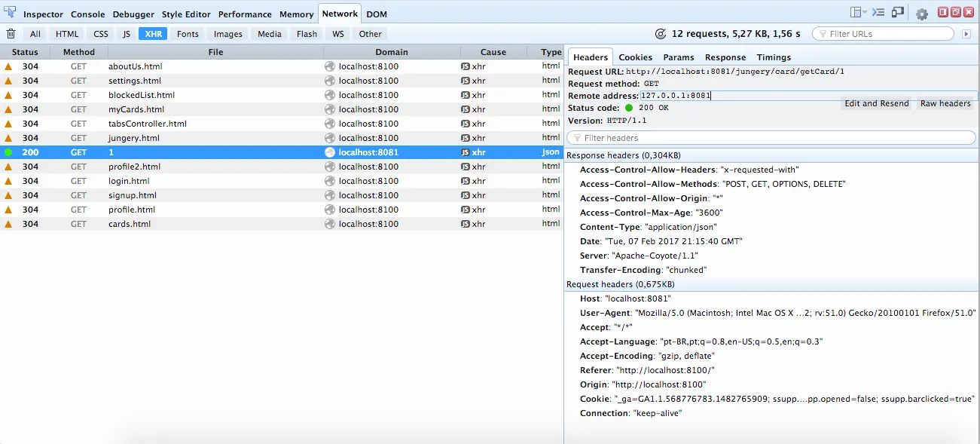Screen dimensions: 980x444
Task: Switch to the Console panel
Action: click(x=88, y=14)
